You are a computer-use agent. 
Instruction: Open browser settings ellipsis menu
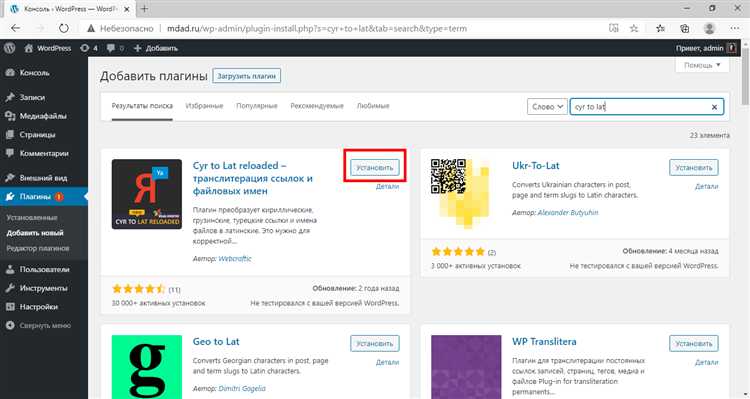[735, 28]
